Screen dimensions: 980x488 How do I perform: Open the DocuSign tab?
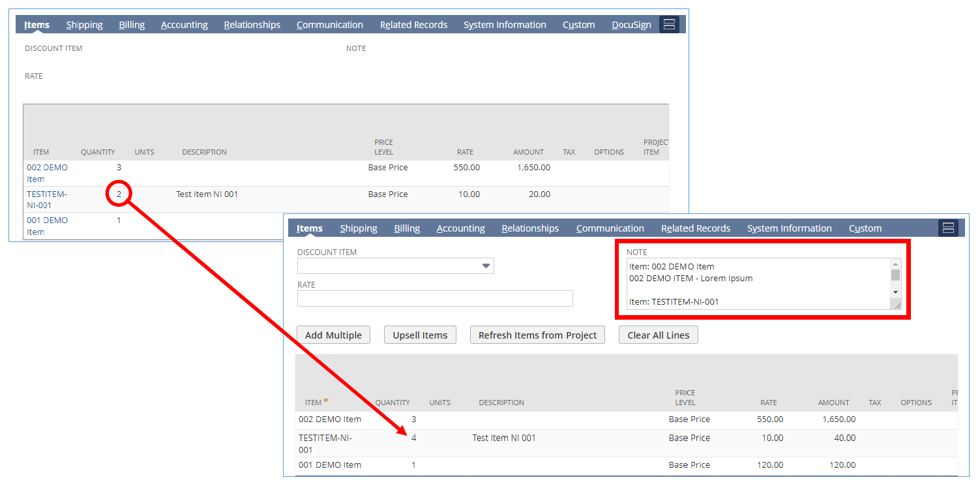click(631, 25)
